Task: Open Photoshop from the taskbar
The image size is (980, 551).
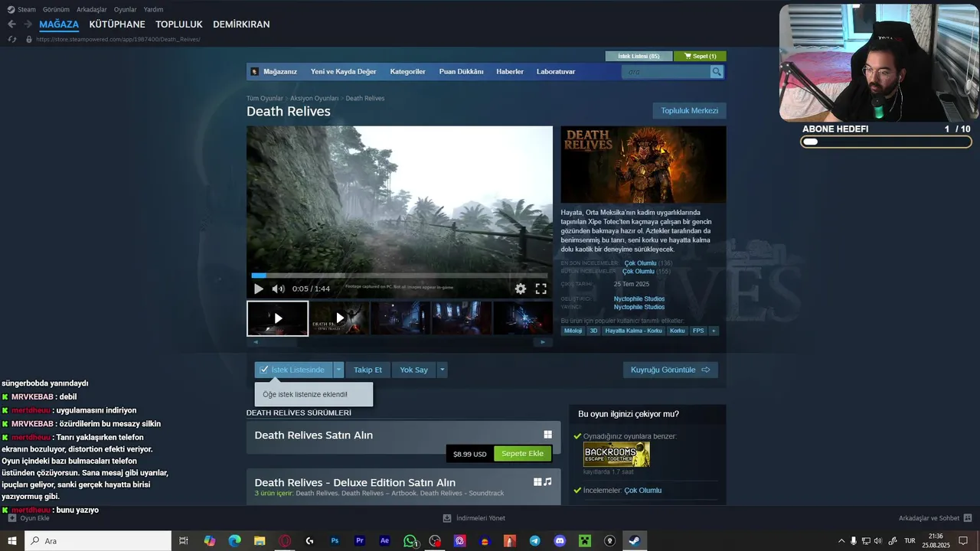Action: [335, 541]
